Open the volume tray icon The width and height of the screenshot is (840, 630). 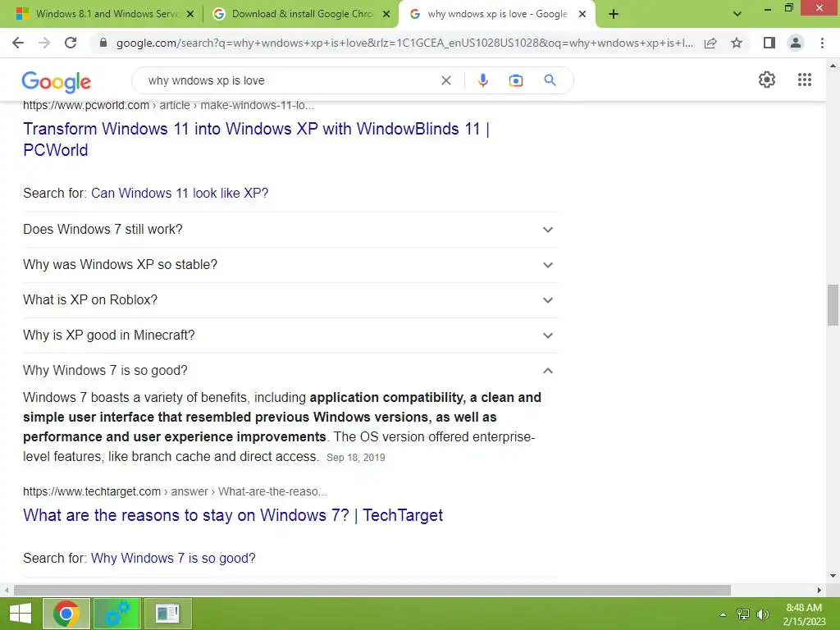763,614
